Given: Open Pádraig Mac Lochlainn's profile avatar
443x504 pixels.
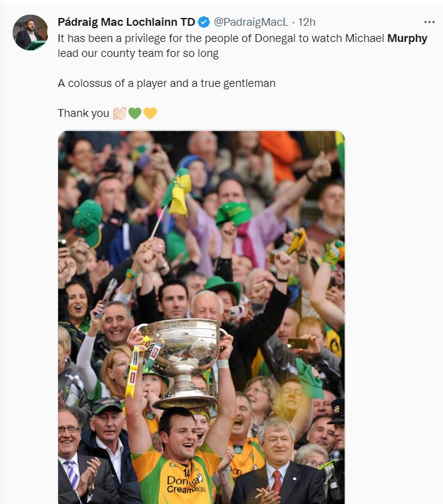Looking at the screenshot, I should [x=30, y=32].
